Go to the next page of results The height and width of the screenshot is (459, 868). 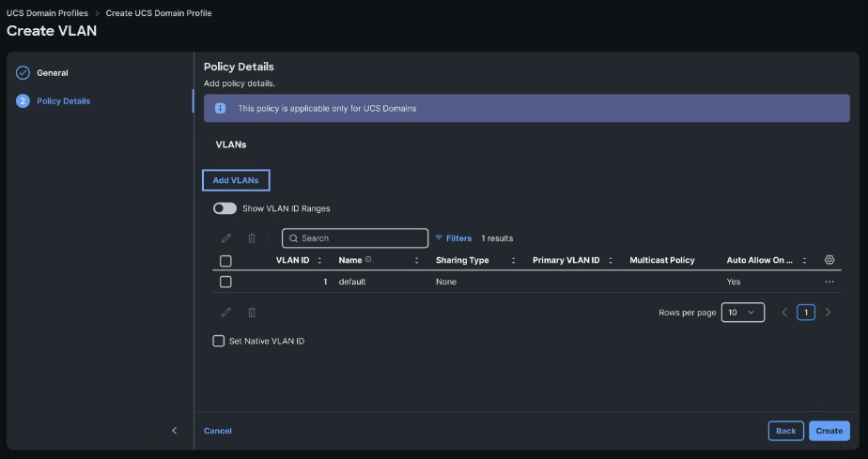pos(829,313)
